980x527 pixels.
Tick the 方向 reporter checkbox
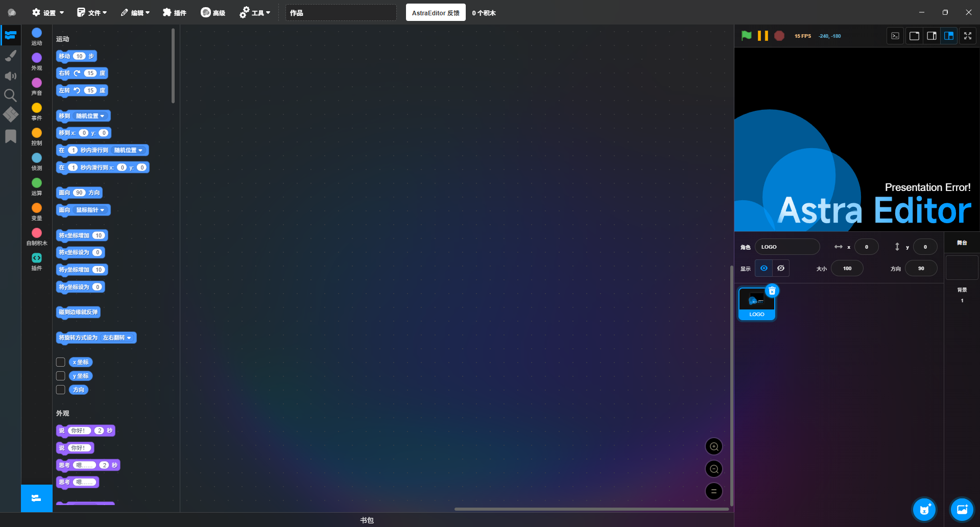coord(61,390)
